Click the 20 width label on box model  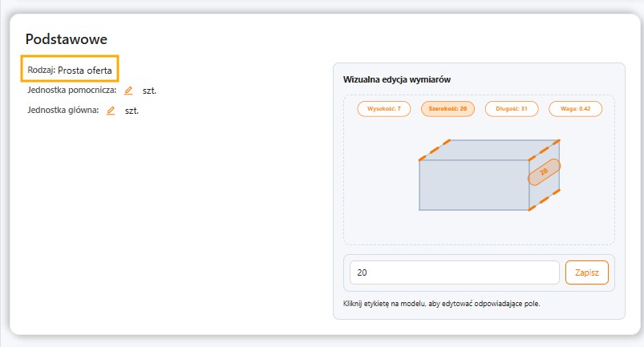coord(544,171)
